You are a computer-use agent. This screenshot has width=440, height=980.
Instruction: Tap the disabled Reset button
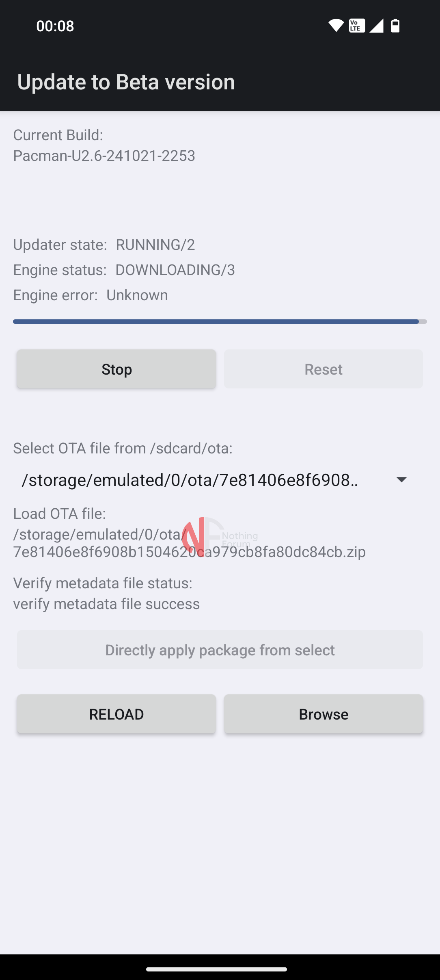323,369
